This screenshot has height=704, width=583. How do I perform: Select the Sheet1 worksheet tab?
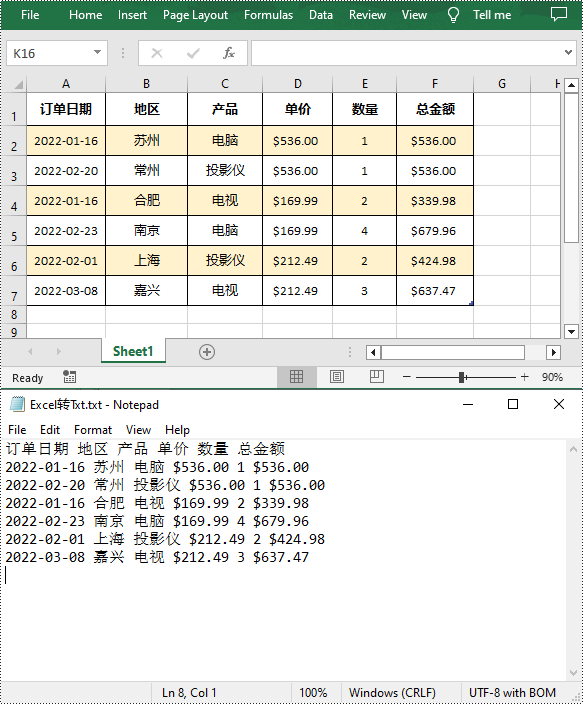click(x=133, y=352)
